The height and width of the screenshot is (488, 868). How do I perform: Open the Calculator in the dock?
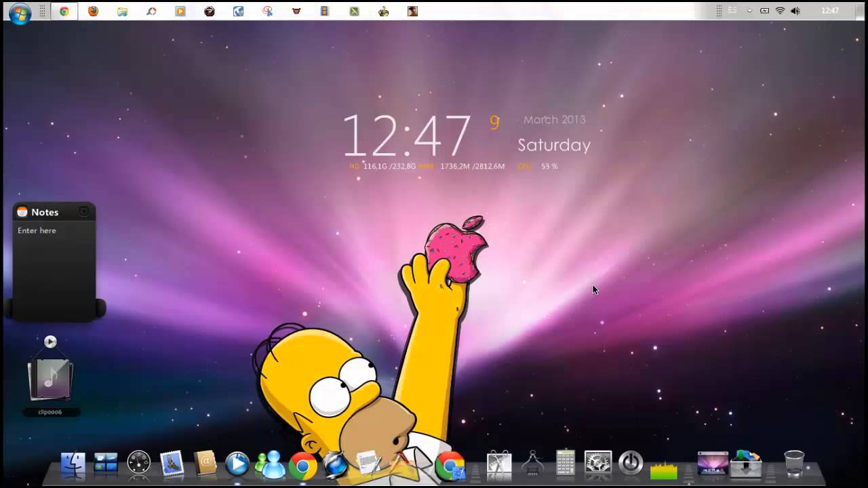click(x=565, y=463)
